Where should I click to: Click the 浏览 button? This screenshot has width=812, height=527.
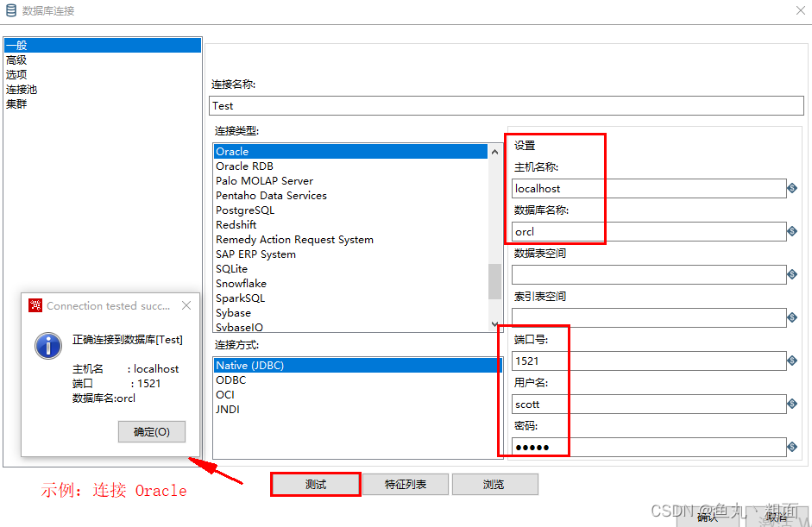tap(495, 485)
